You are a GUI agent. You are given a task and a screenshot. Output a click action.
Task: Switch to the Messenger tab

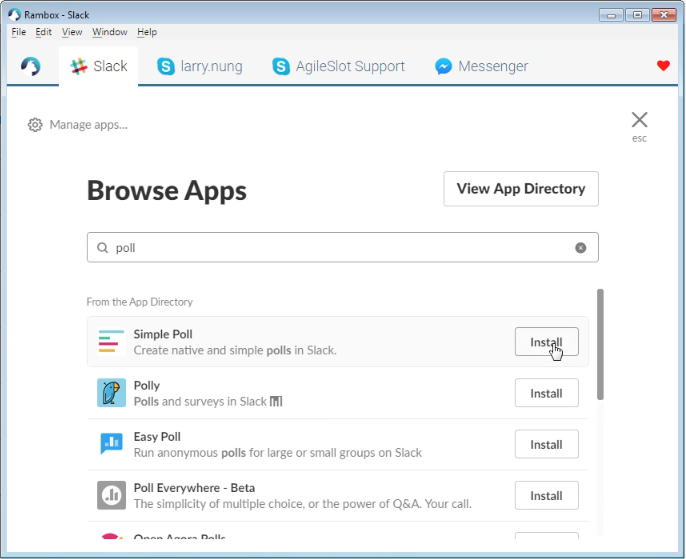(x=481, y=66)
